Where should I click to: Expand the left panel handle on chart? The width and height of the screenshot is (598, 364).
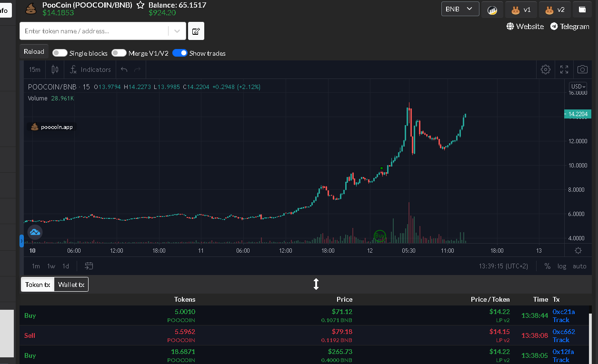point(21,241)
